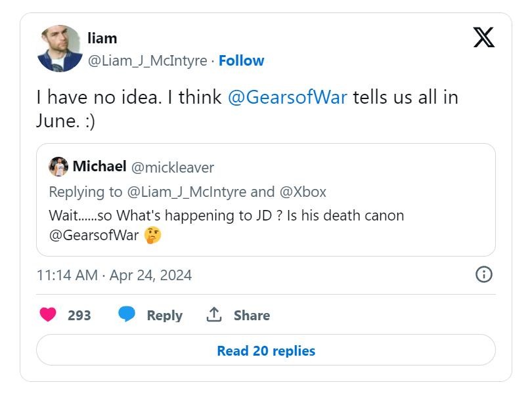Click the X logo icon
The height and width of the screenshot is (397, 532).
click(x=483, y=37)
